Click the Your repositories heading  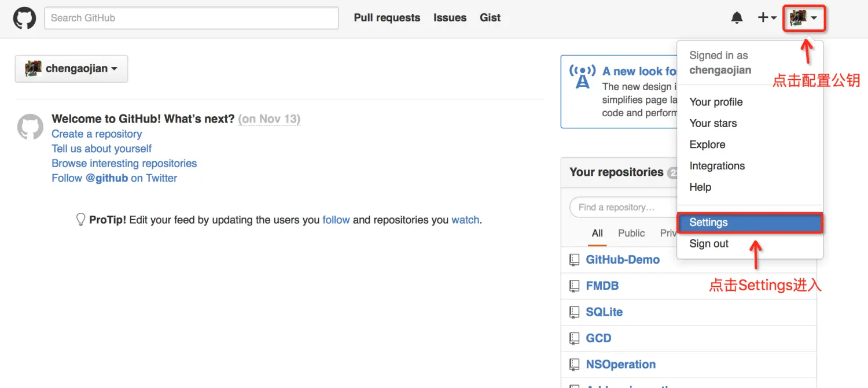pos(616,172)
